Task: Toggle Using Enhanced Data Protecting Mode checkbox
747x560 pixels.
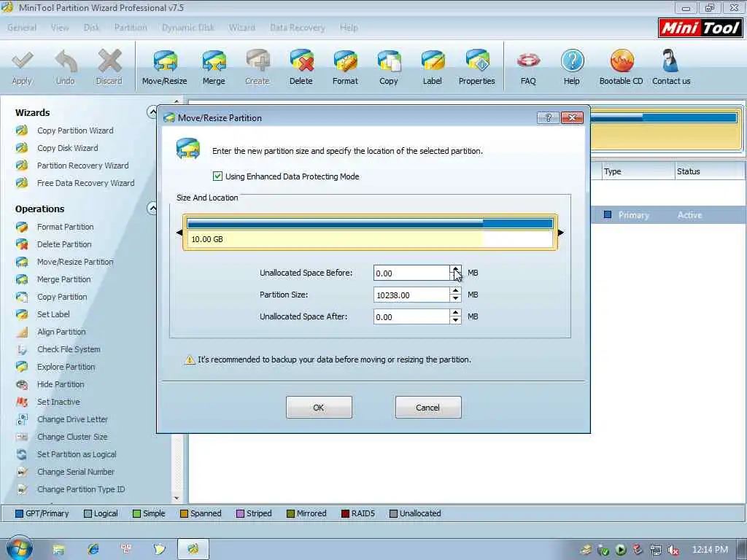Action: pyautogui.click(x=217, y=176)
